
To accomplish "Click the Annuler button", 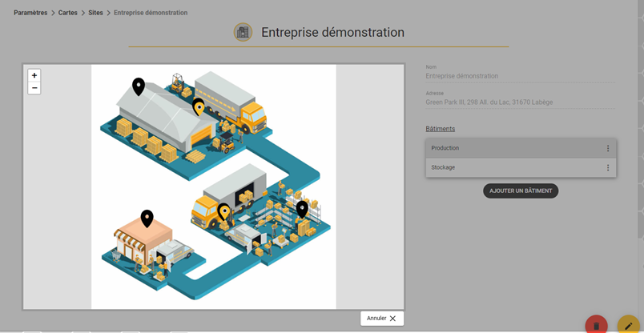I will point(382,319).
